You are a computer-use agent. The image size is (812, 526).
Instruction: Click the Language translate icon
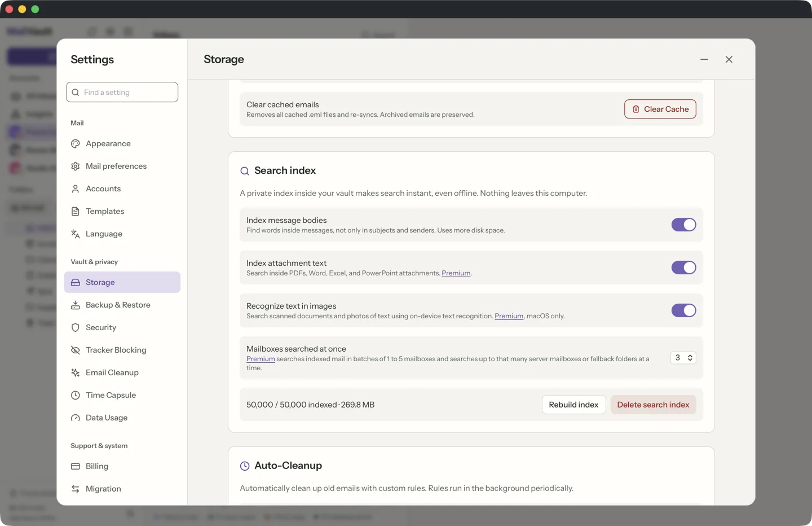pyautogui.click(x=76, y=234)
